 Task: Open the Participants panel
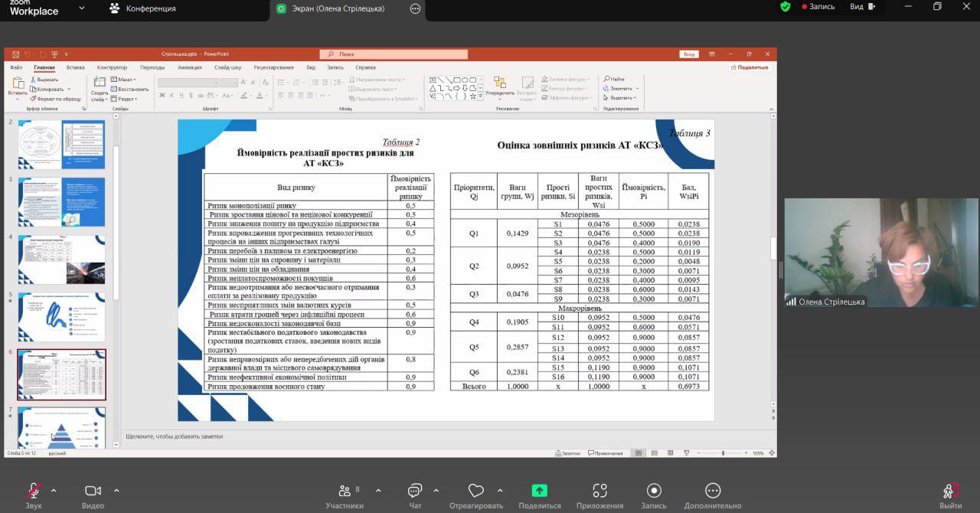pyautogui.click(x=344, y=491)
